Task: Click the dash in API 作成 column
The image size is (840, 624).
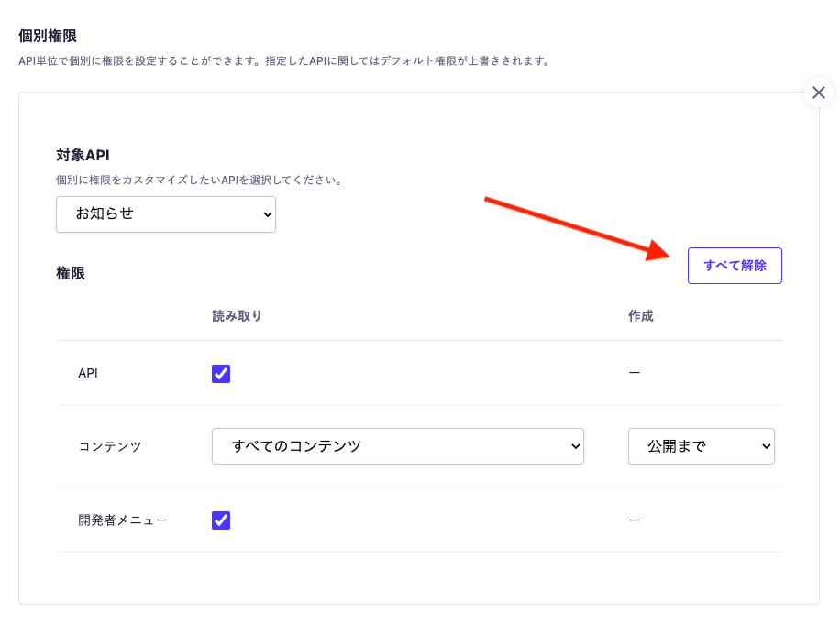Action: (x=634, y=373)
